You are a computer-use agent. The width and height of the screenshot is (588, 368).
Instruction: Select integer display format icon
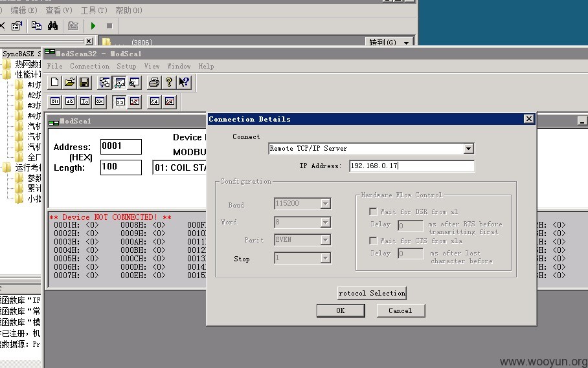pos(85,101)
